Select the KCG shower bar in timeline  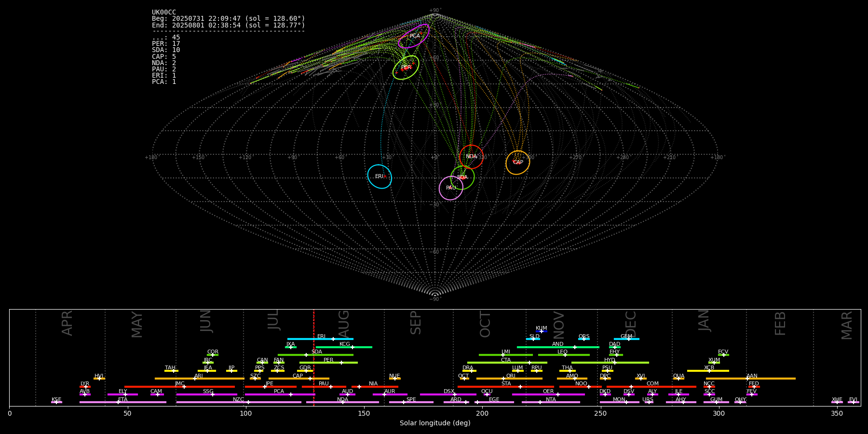344,347
